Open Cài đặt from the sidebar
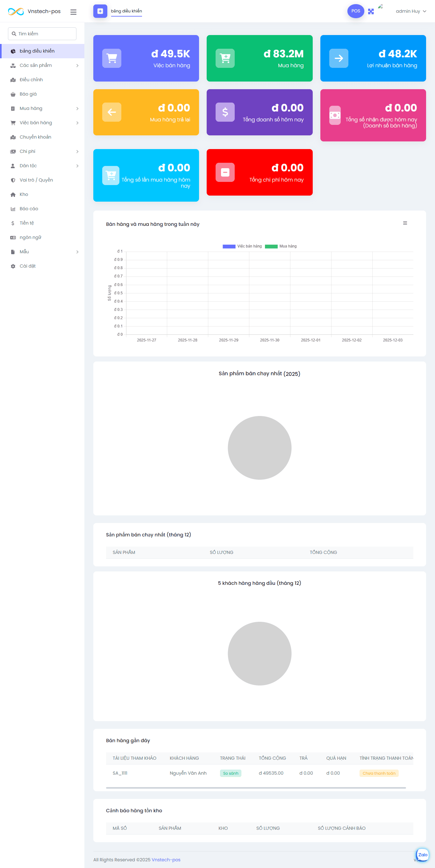Screen dimensions: 435x868 pos(28,266)
